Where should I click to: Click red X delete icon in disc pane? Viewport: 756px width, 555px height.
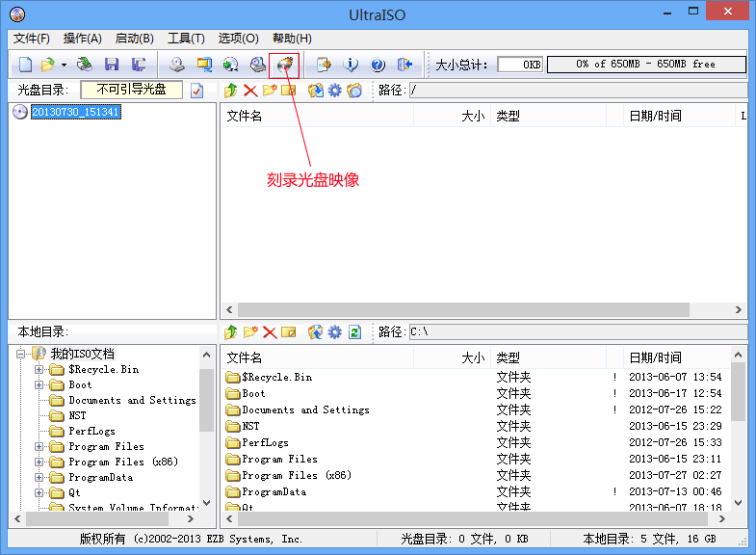click(250, 91)
